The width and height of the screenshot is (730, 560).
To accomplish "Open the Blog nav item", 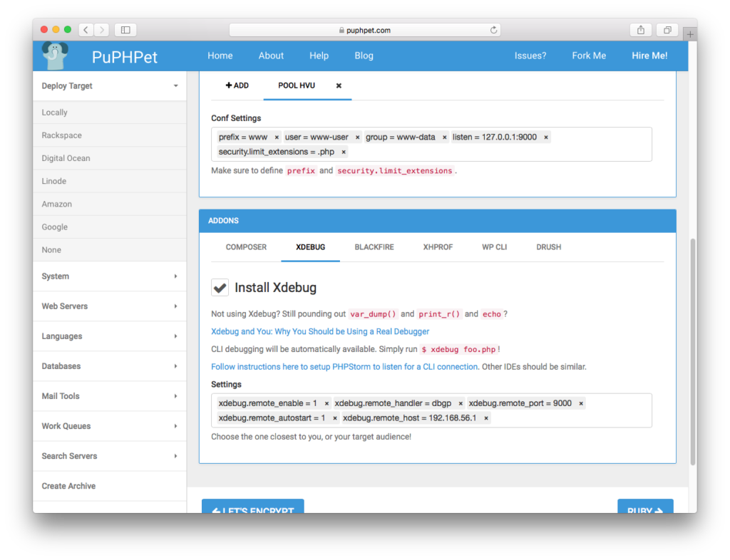I will pyautogui.click(x=364, y=56).
